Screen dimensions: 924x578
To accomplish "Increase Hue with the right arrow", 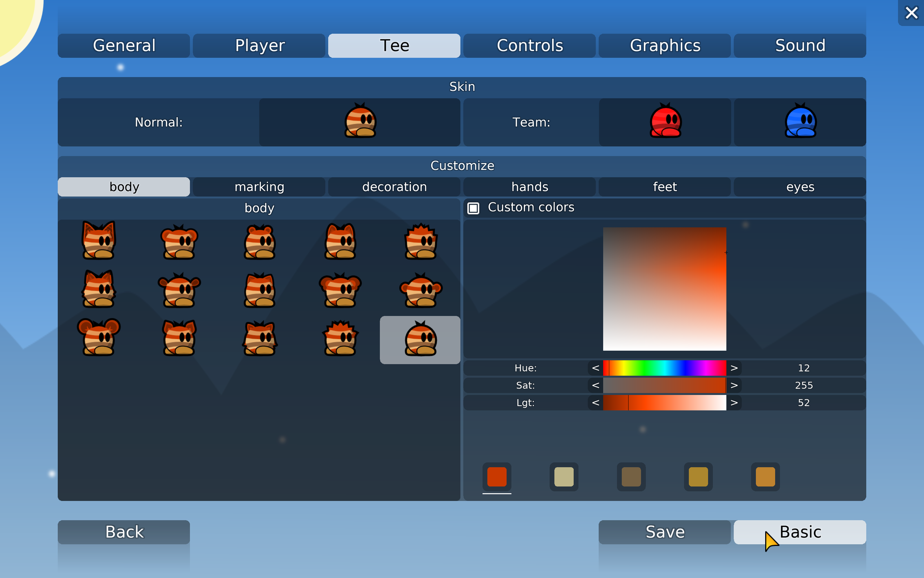I will coord(734,368).
